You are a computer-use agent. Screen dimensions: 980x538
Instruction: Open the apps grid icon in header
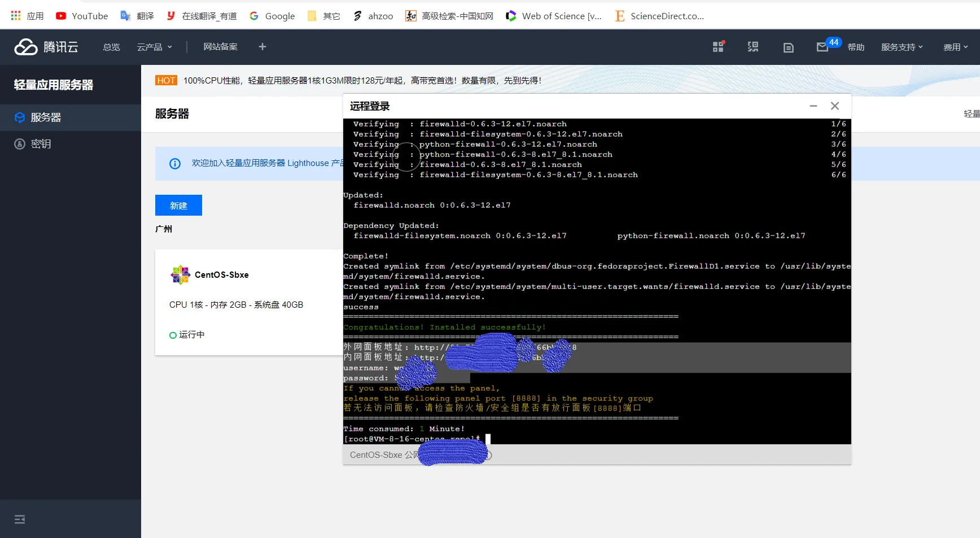pyautogui.click(x=718, y=47)
